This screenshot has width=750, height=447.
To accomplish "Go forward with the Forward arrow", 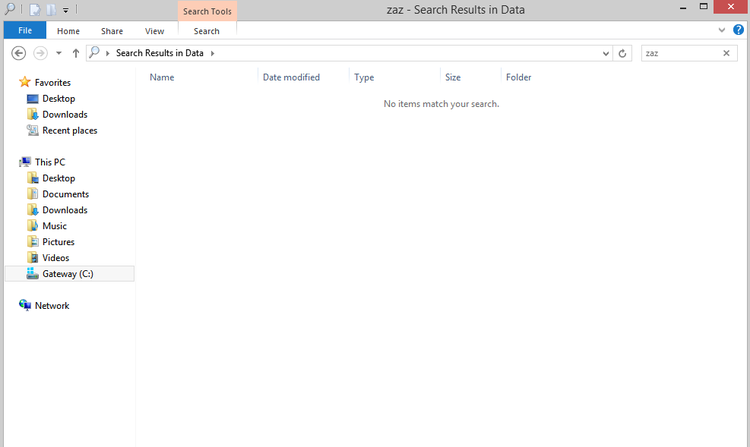I will coord(40,53).
